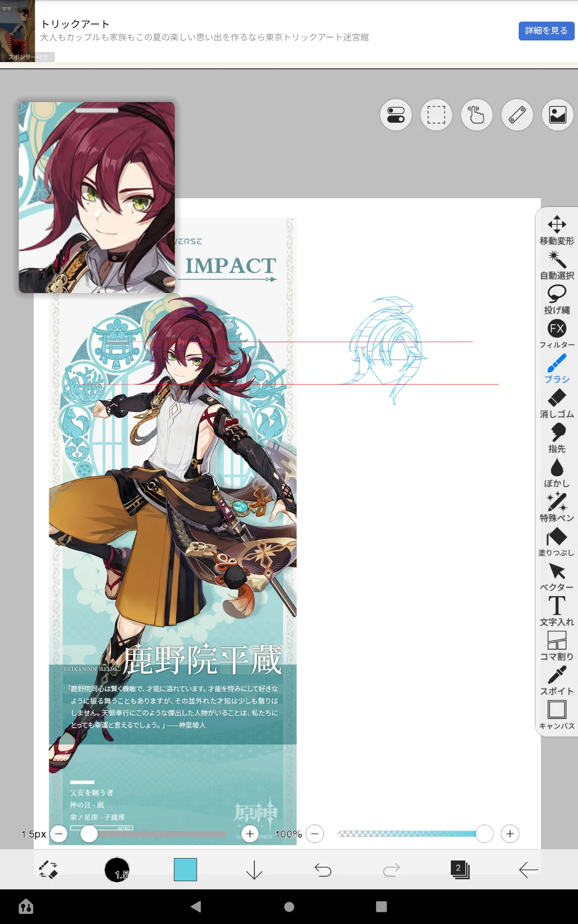Open the Canvas tool
Image resolution: width=578 pixels, height=924 pixels.
pyautogui.click(x=557, y=715)
